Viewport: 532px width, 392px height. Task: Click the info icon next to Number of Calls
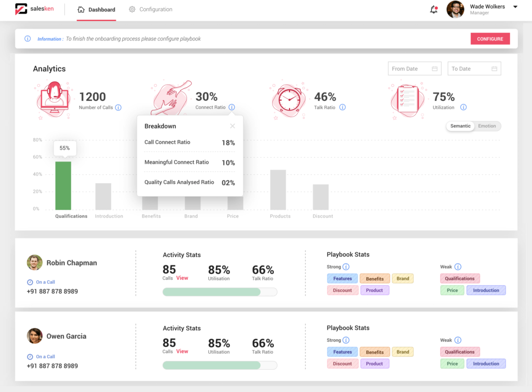coord(118,107)
